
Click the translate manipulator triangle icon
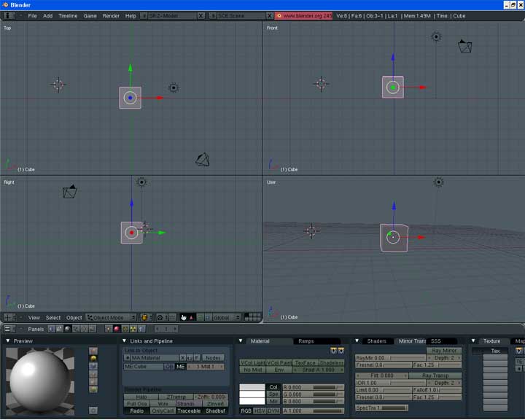click(x=192, y=317)
